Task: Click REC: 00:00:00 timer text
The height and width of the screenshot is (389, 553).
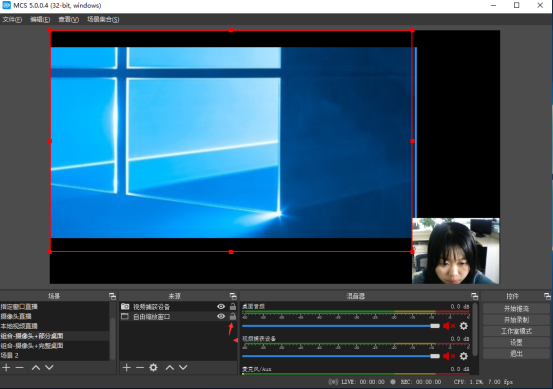Action: pos(421,382)
